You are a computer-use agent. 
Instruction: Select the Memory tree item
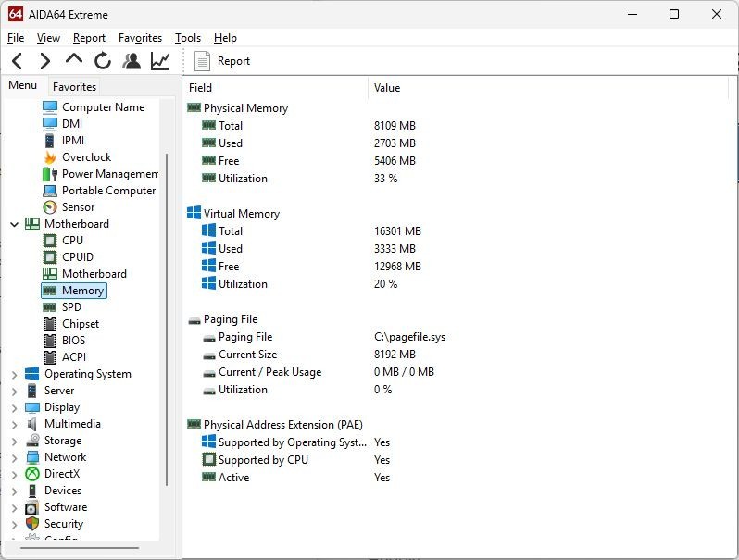click(x=74, y=291)
